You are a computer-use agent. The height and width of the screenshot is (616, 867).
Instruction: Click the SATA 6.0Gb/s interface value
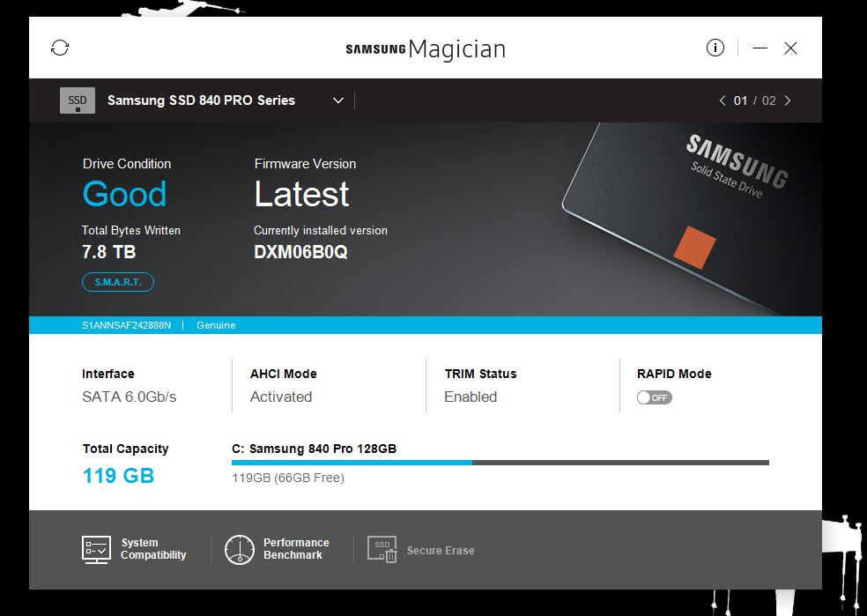[130, 397]
